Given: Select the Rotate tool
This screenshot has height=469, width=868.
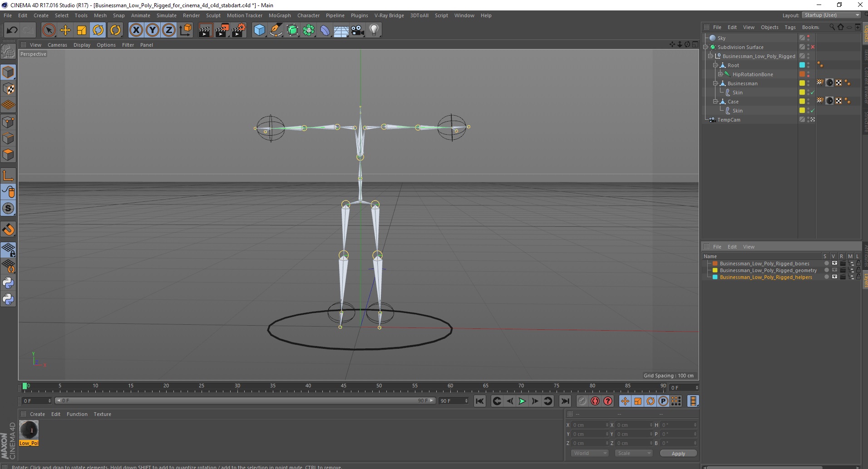Looking at the screenshot, I should 98,30.
